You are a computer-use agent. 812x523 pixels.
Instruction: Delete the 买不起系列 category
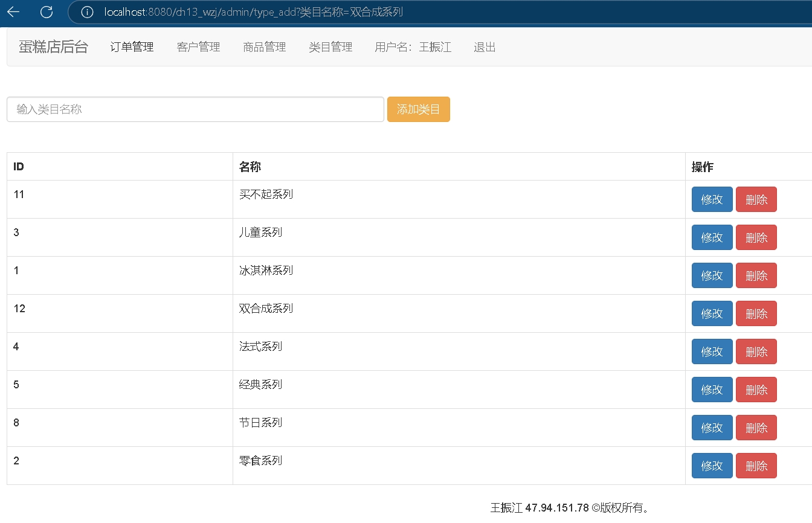coord(756,199)
